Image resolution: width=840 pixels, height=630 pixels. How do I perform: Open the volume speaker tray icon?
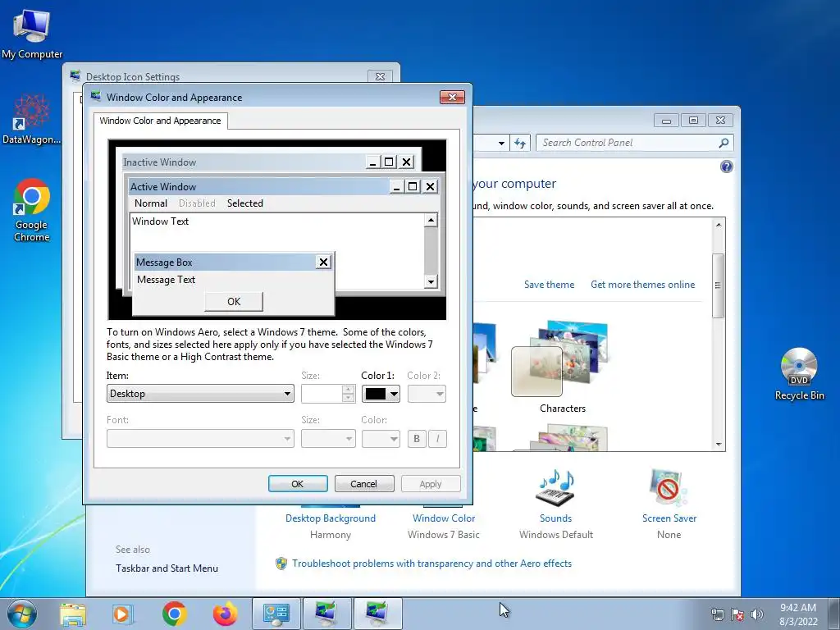pyautogui.click(x=757, y=614)
